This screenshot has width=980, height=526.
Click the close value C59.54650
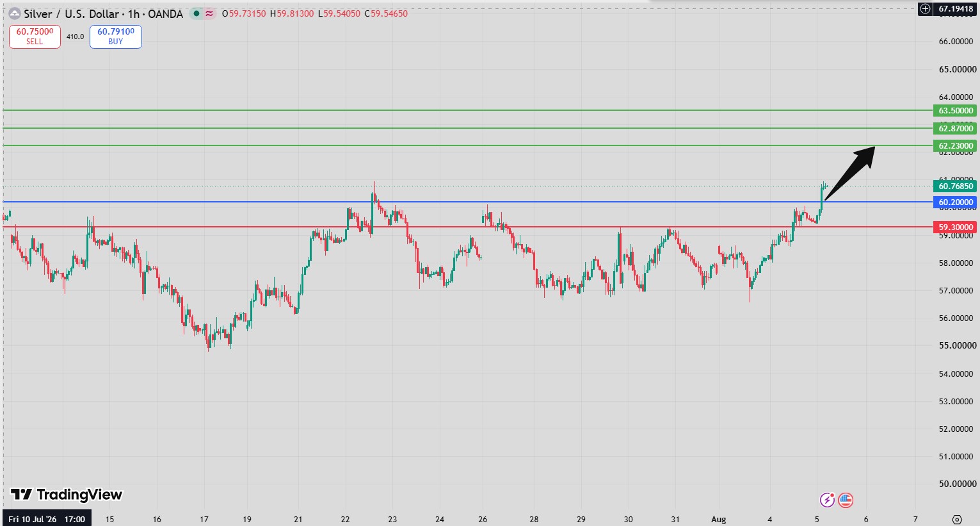[x=386, y=13]
